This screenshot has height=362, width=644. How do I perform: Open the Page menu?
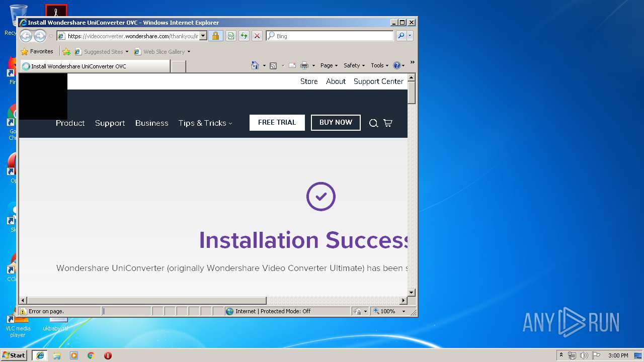click(329, 65)
